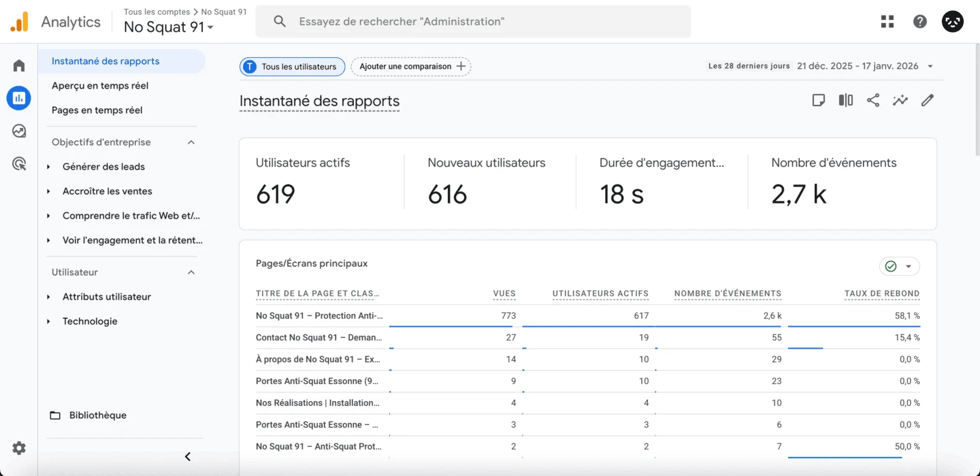The image size is (980, 476).
Task: Select the customize report pencil icon
Action: (x=927, y=100)
